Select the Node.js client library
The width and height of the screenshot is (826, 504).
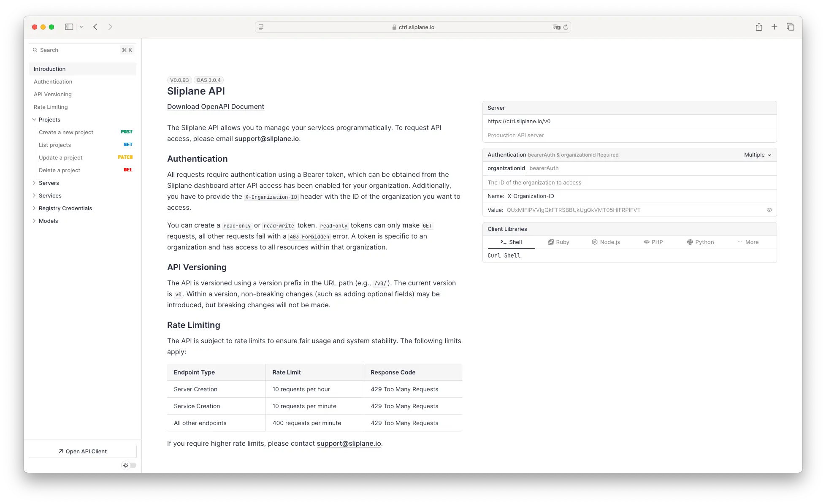click(606, 242)
